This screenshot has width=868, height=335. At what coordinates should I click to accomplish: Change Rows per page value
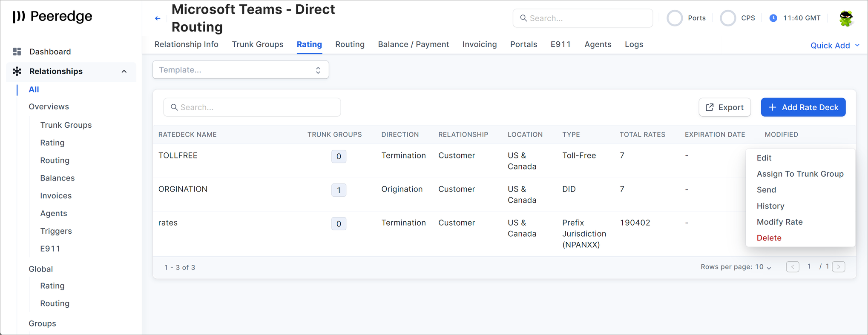(763, 267)
